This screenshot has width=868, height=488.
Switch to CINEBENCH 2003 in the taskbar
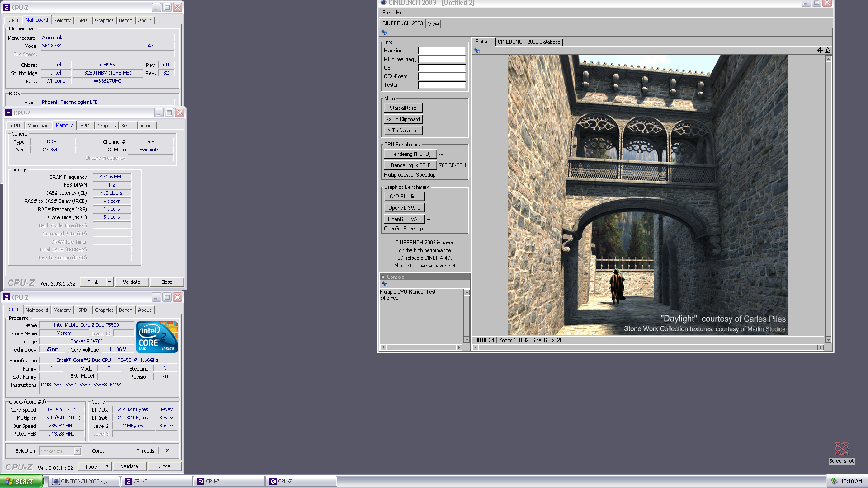tap(84, 481)
